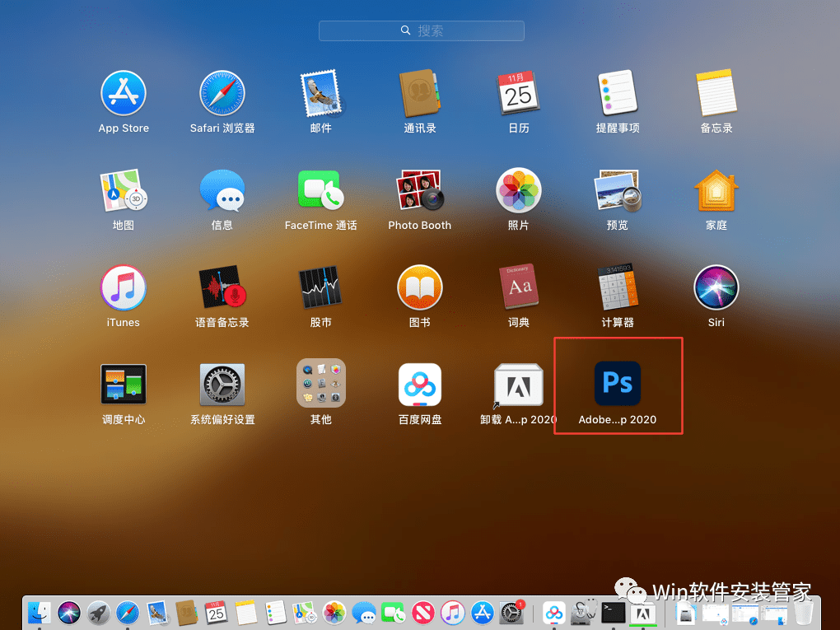Open Reminders list in the Dock
The image size is (840, 630).
(275, 613)
